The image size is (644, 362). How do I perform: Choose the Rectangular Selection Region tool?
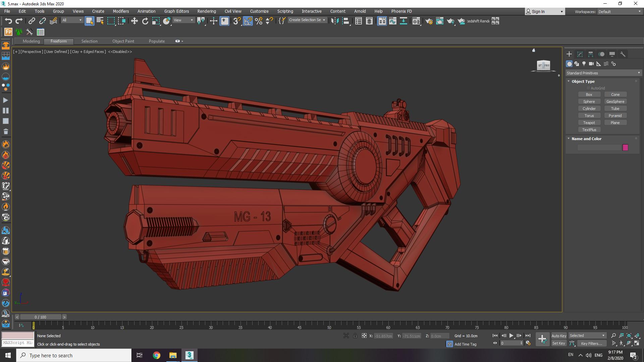pos(111,21)
